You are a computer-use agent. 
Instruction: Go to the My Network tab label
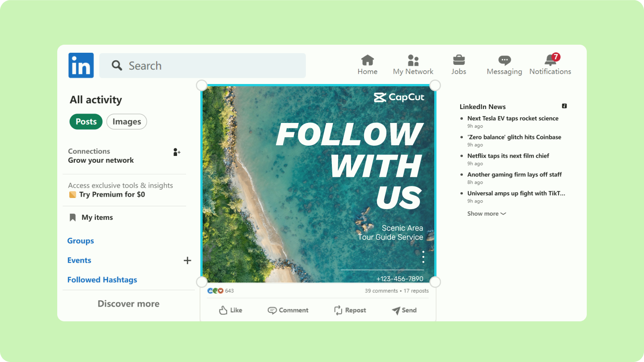[413, 72]
